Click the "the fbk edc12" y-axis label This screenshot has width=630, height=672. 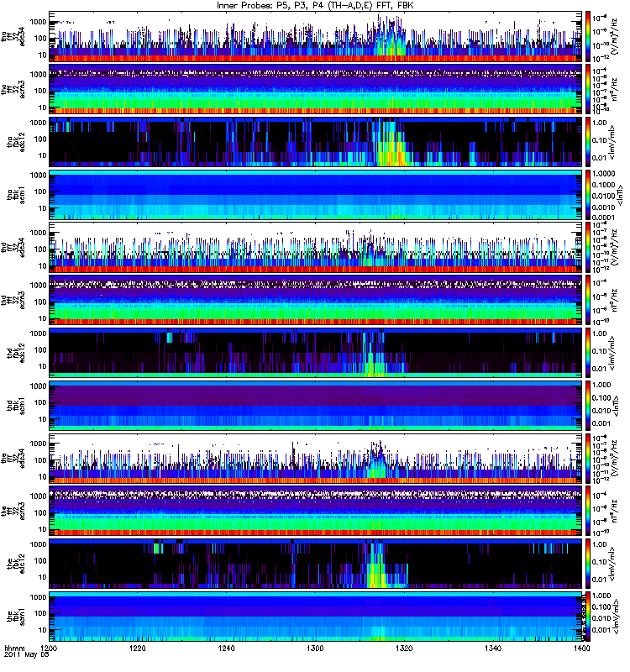pyautogui.click(x=16, y=564)
